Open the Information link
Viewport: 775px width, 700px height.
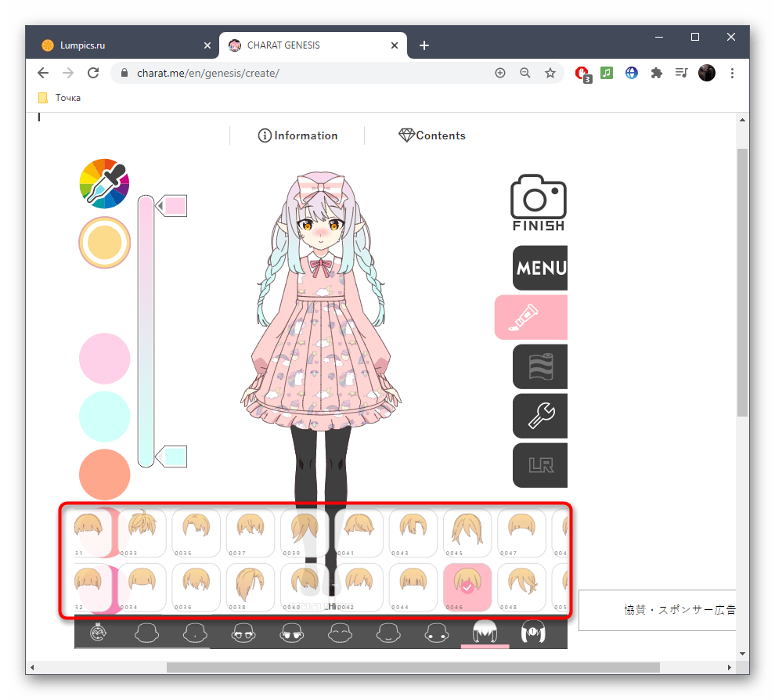[x=297, y=135]
